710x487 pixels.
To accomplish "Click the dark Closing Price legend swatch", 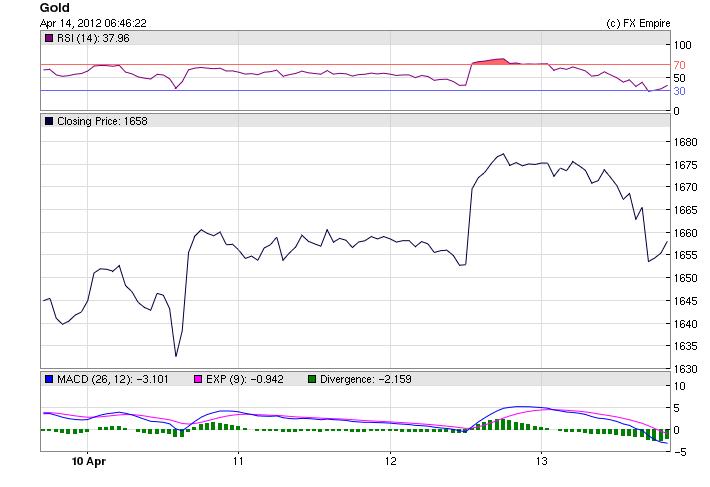I will [x=48, y=121].
